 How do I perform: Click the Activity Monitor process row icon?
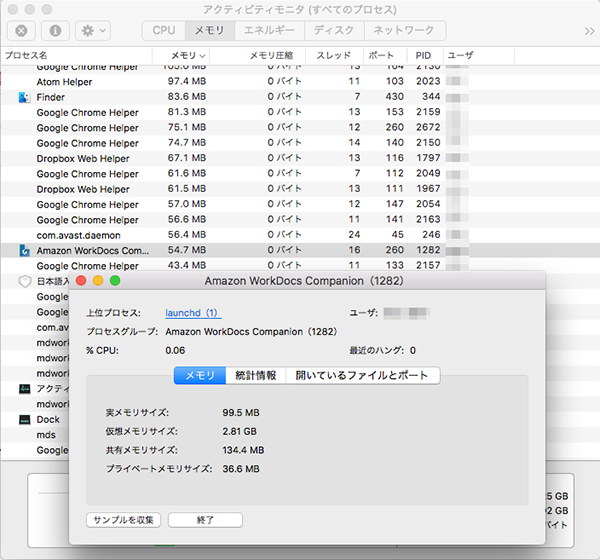pos(24,389)
